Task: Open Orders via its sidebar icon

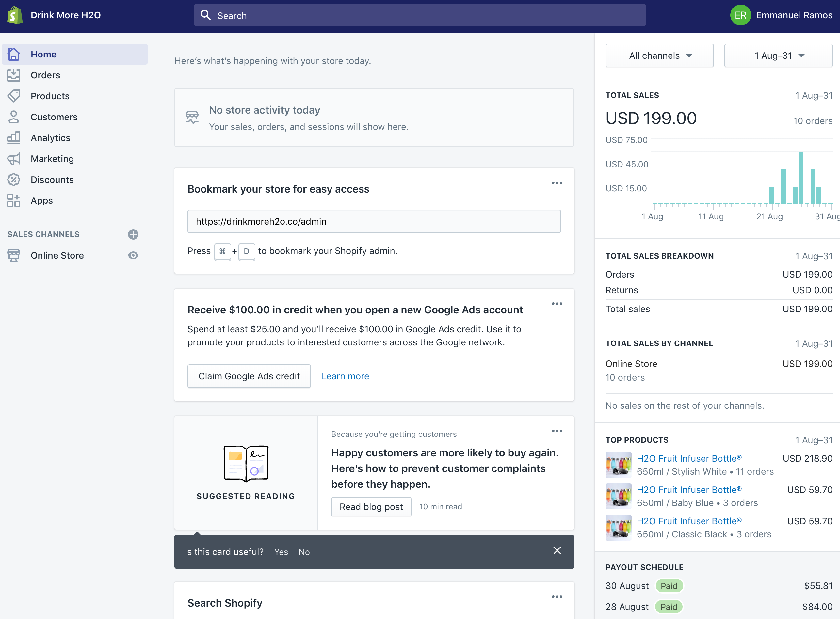Action: click(14, 75)
